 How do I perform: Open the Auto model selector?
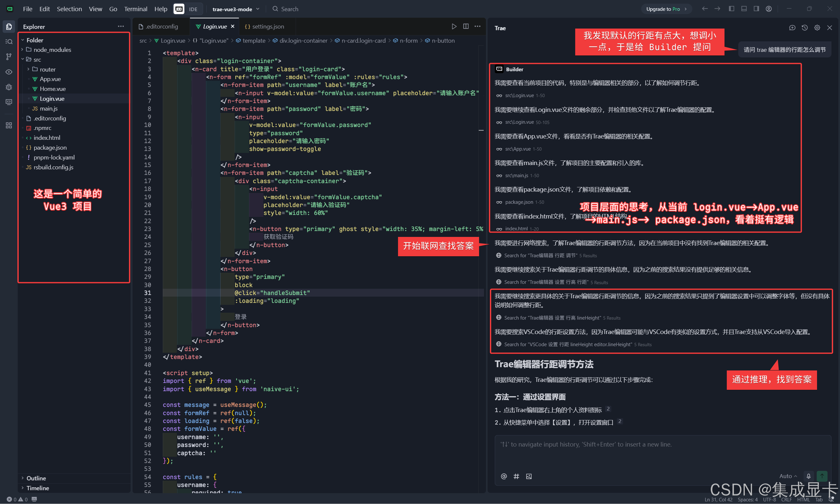tap(788, 476)
